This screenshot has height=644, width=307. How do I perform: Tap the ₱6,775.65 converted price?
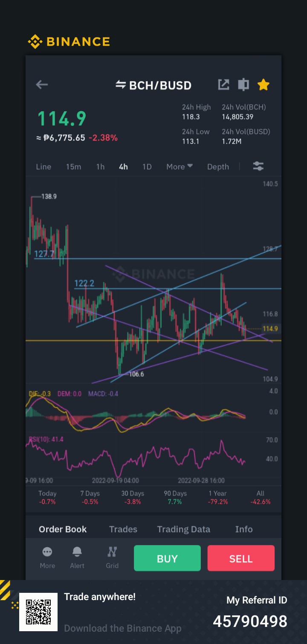coord(64,138)
